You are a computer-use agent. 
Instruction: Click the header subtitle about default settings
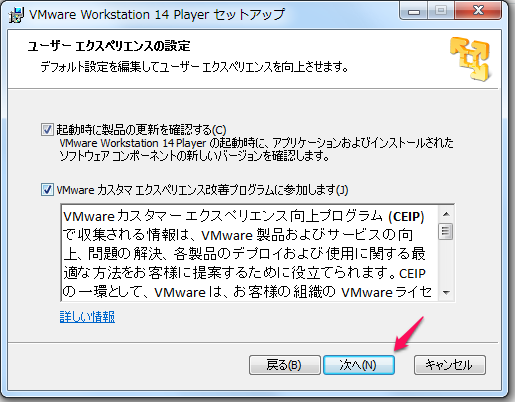point(194,67)
